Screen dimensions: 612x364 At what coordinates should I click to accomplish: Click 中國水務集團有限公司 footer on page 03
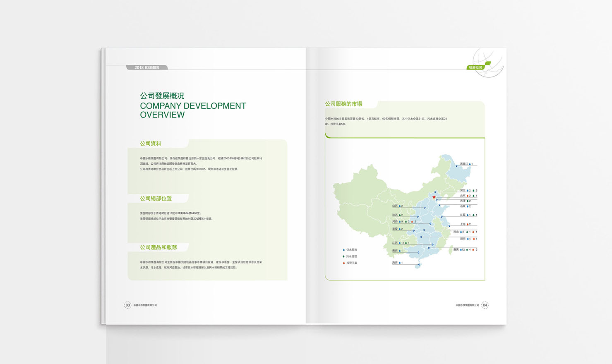pos(145,305)
